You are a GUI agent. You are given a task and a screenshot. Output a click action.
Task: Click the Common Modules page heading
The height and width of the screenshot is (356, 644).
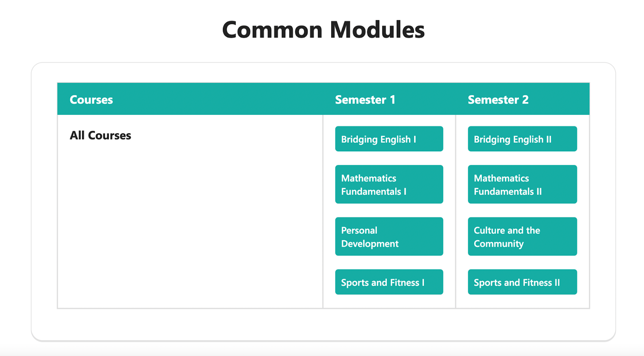click(x=323, y=30)
